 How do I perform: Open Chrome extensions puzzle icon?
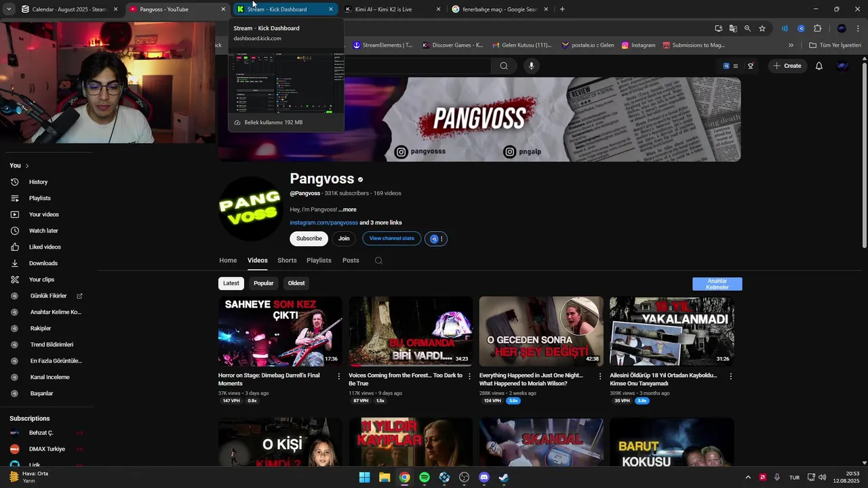coord(817,28)
